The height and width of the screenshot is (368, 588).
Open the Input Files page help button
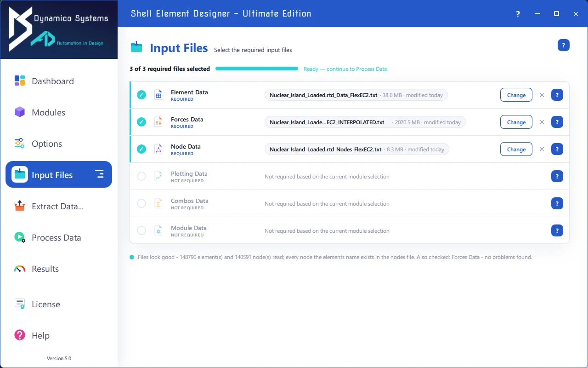pyautogui.click(x=563, y=45)
